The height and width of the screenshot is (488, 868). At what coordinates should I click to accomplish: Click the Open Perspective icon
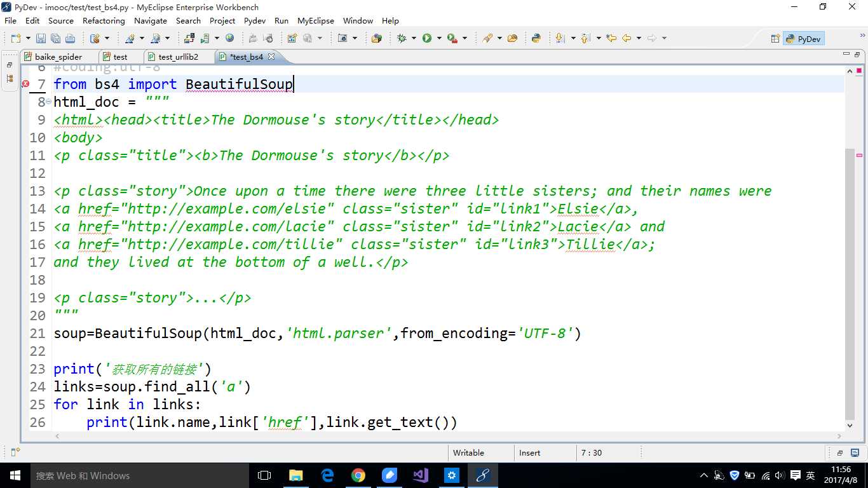pyautogui.click(x=775, y=39)
